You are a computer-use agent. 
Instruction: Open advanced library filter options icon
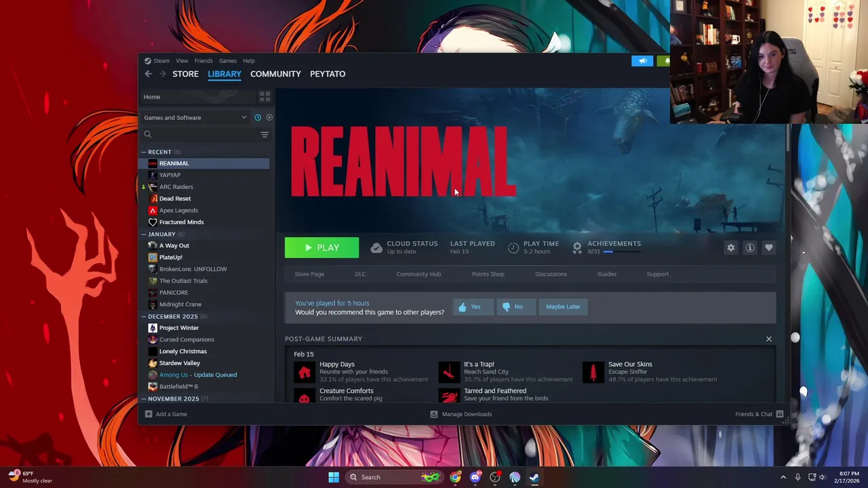click(x=264, y=134)
